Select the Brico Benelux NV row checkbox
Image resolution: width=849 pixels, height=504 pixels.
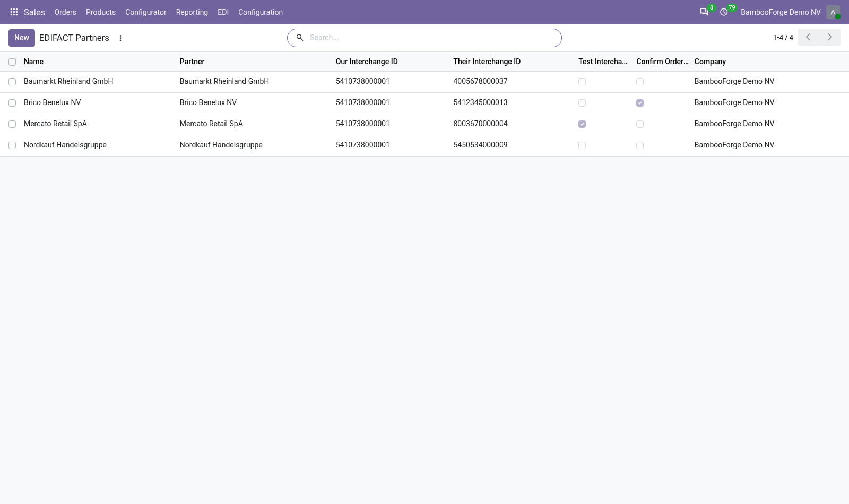pos(12,103)
